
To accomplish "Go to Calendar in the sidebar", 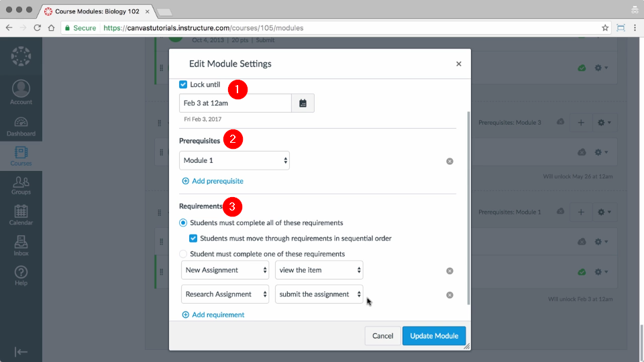I will (x=21, y=215).
